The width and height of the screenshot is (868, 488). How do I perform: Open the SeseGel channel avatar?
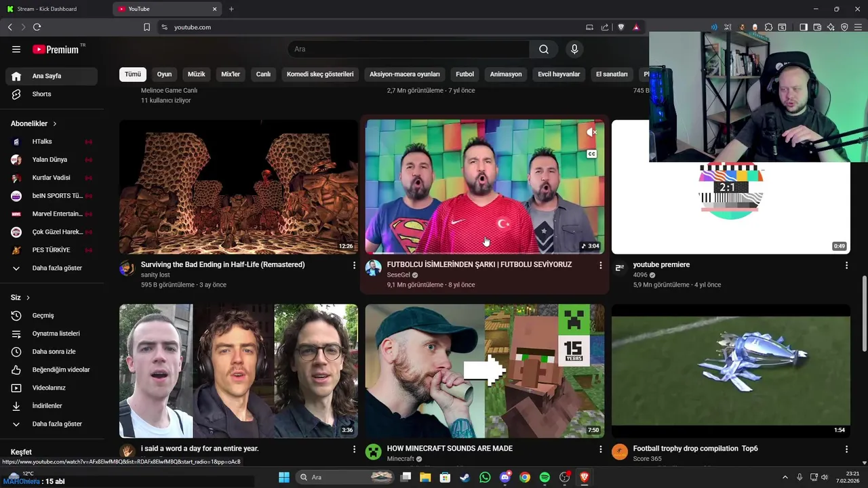[x=374, y=268]
